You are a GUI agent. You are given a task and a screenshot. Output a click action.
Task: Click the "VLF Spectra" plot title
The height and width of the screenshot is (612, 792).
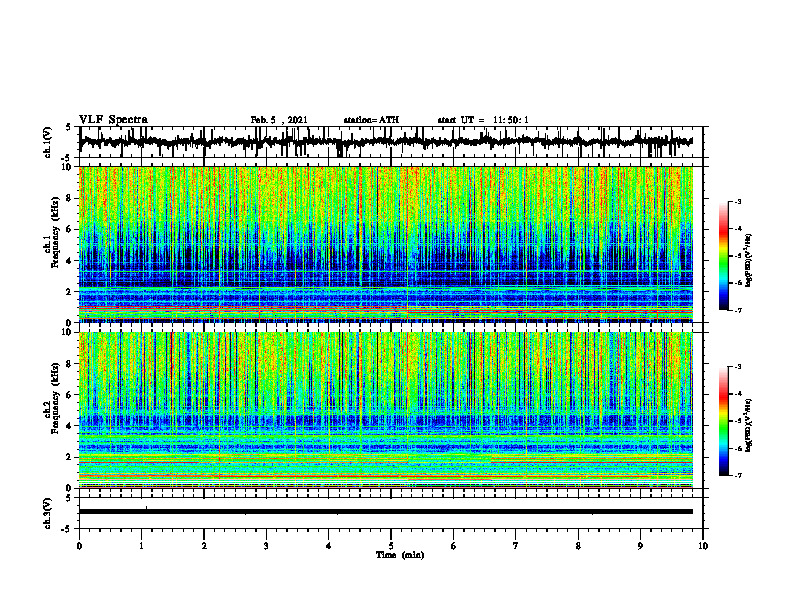113,120
